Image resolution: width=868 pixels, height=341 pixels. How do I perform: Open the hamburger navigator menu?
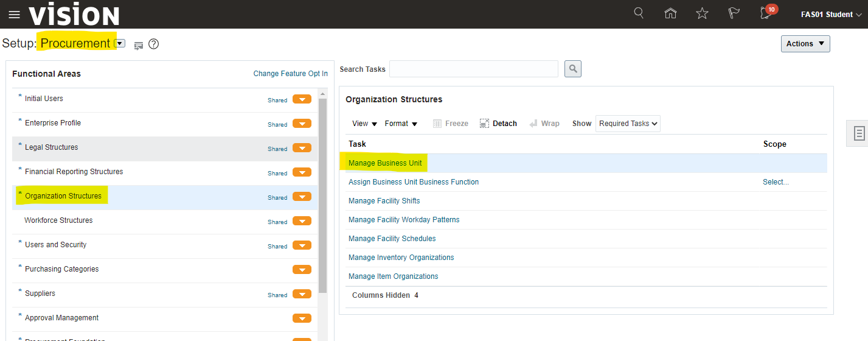(x=14, y=15)
